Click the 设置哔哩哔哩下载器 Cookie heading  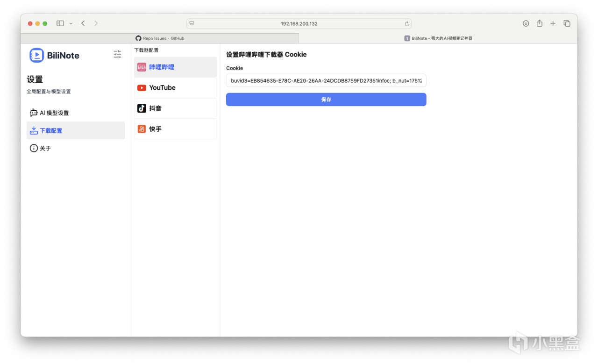coord(266,55)
